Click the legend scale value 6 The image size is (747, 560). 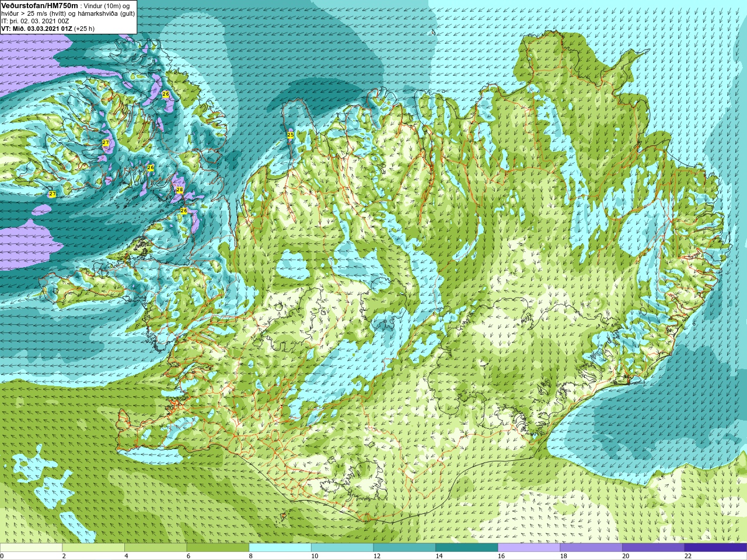click(189, 556)
